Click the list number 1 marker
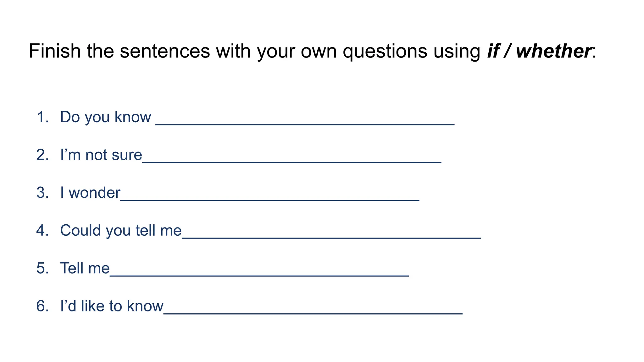Viewport: 644px width, 362px height. [42, 117]
